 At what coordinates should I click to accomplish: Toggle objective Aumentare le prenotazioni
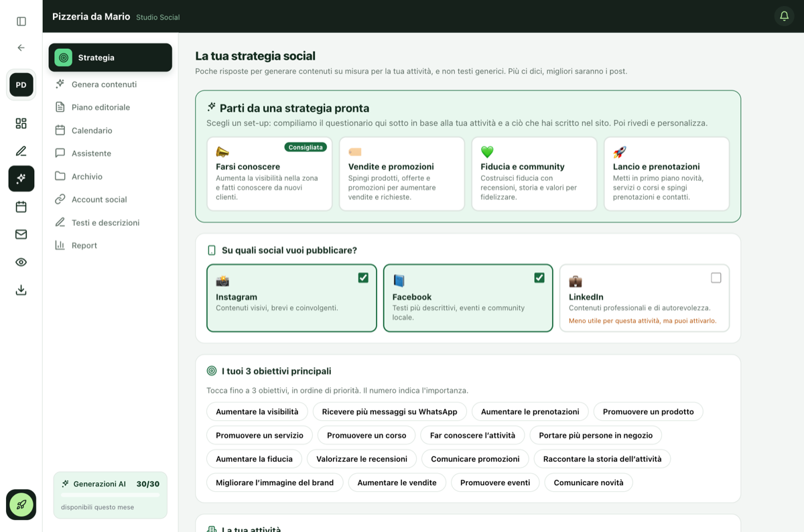530,411
